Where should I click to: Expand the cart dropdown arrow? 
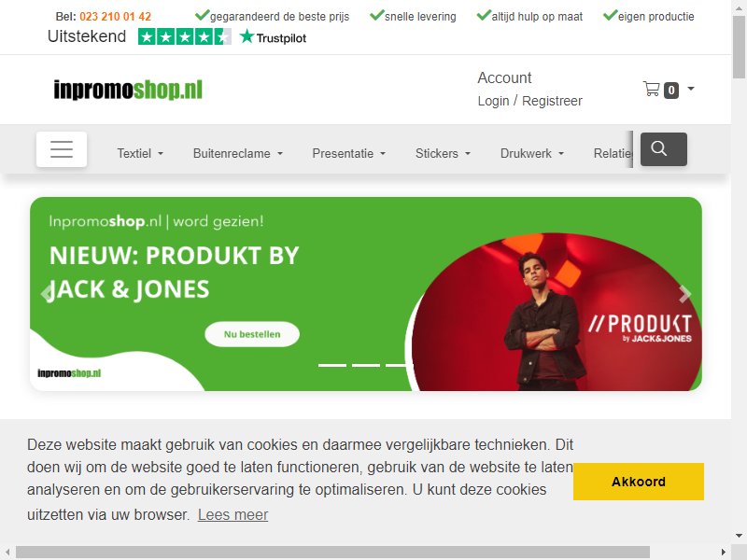tap(691, 89)
